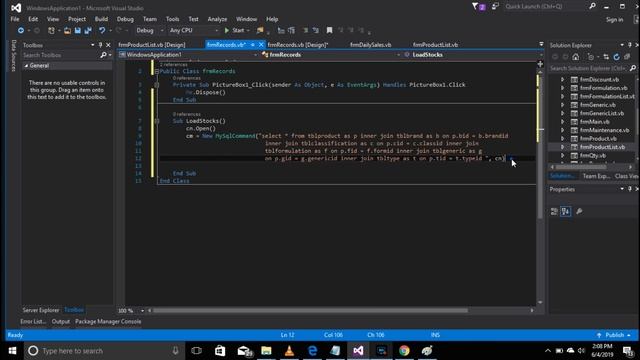The width and height of the screenshot is (640, 360).
Task: Refresh the Solution Explorer
Action: [616, 57]
